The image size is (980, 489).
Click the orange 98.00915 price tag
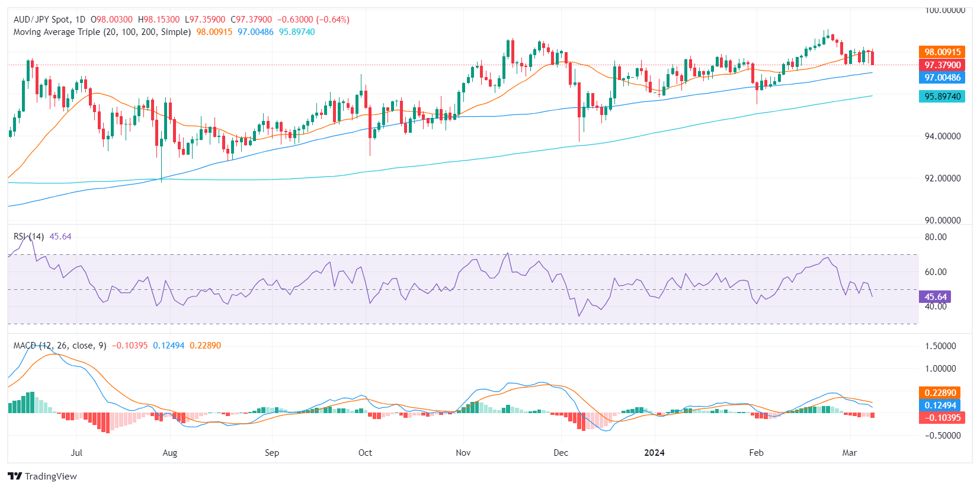click(941, 52)
